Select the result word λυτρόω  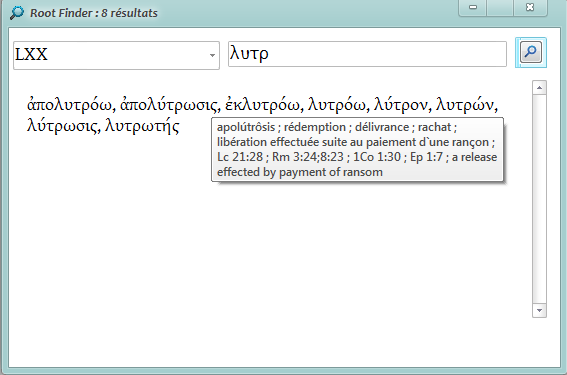(337, 105)
